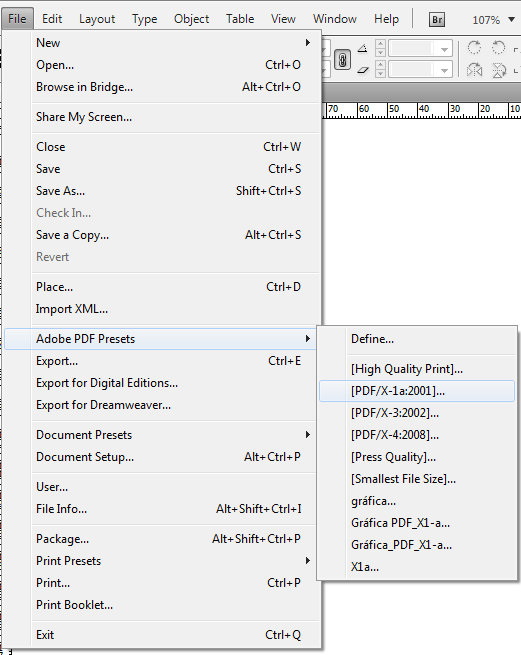The height and width of the screenshot is (655, 521).
Task: Open Adobe Bridge via the Br icon
Action: click(437, 20)
